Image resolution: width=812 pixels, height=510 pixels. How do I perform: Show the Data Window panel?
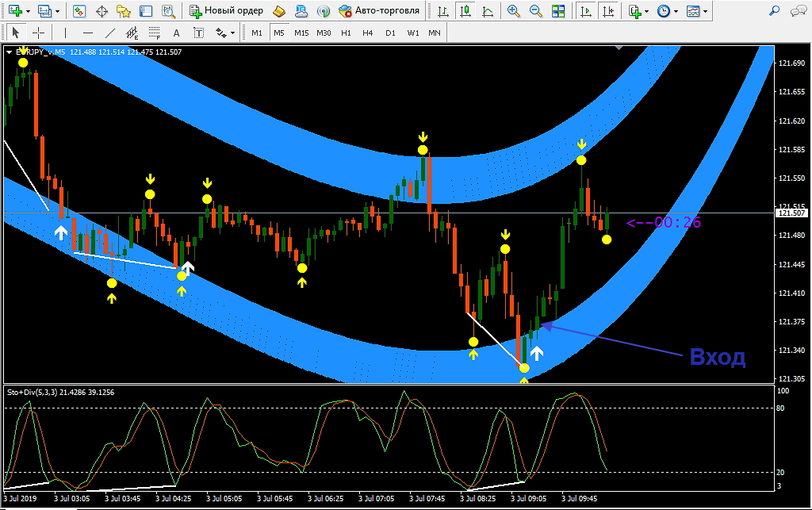pos(101,11)
